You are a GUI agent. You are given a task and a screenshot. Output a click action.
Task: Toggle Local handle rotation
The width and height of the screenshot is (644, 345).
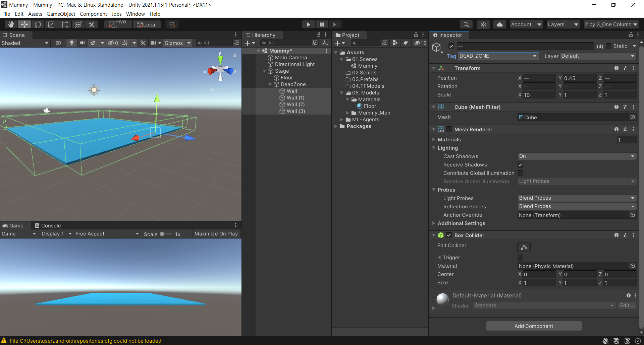[x=147, y=24]
